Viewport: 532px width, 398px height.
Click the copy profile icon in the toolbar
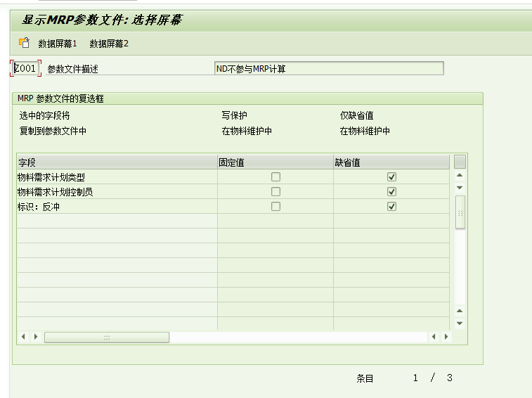tap(24, 43)
